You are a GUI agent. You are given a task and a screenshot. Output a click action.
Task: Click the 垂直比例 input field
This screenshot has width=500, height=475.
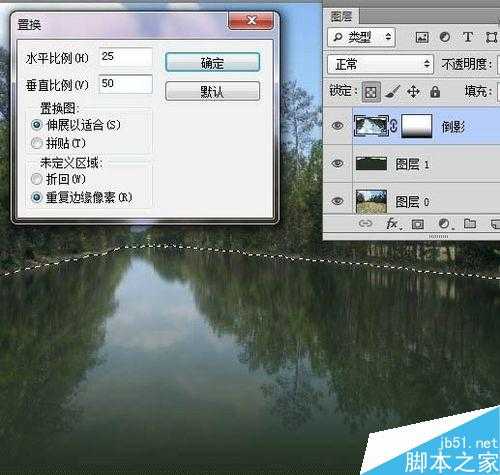pyautogui.click(x=126, y=84)
